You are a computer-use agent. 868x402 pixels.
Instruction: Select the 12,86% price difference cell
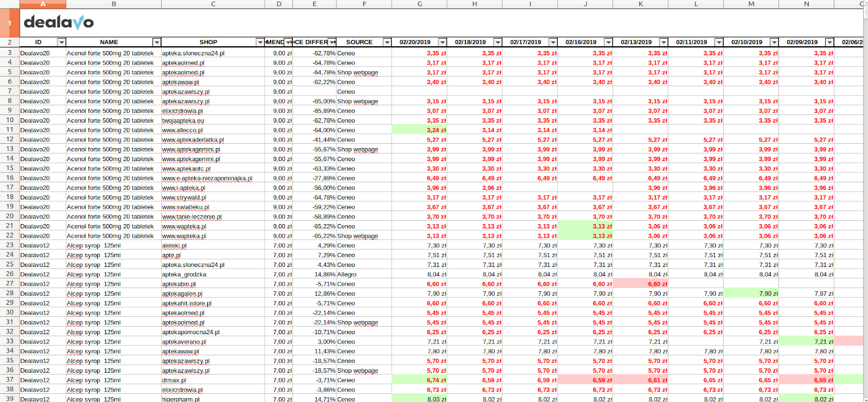[315, 293]
